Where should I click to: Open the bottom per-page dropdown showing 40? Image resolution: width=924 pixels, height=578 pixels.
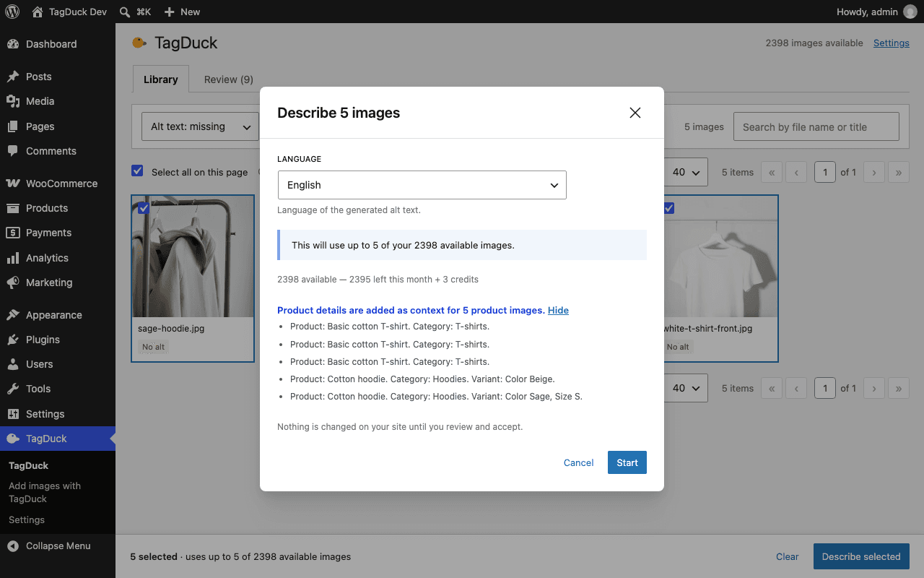click(685, 388)
